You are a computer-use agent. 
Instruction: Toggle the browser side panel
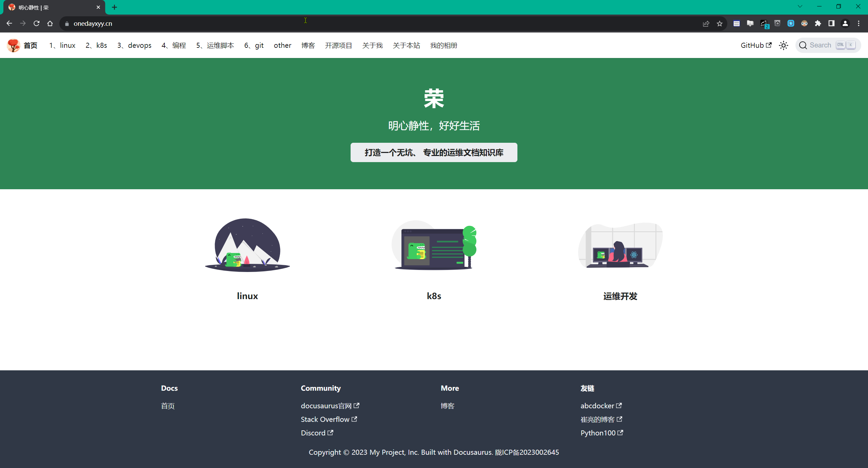831,23
